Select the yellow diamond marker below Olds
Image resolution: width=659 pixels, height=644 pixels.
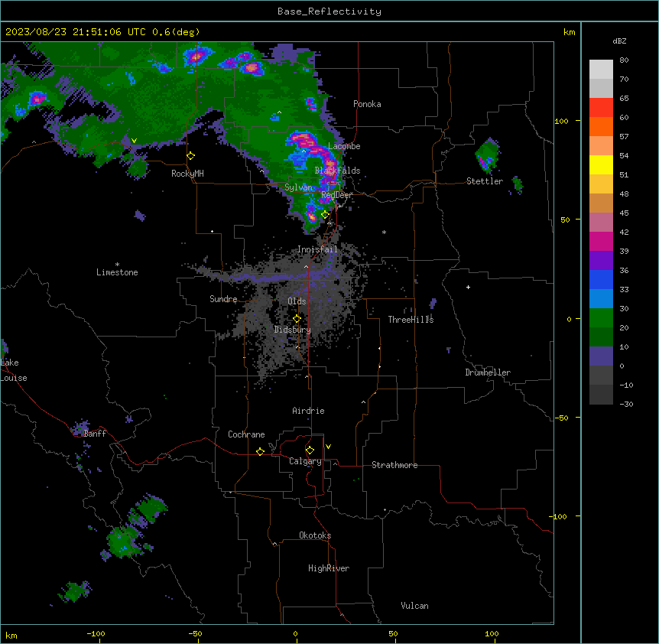(297, 319)
